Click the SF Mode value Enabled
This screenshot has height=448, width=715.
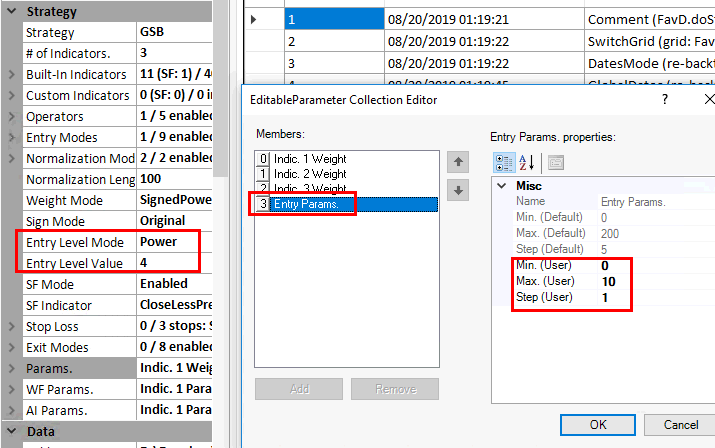(170, 284)
